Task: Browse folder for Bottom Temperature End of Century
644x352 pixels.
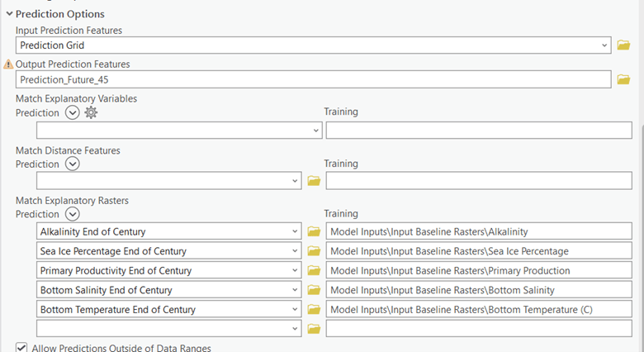Action: [x=314, y=310]
